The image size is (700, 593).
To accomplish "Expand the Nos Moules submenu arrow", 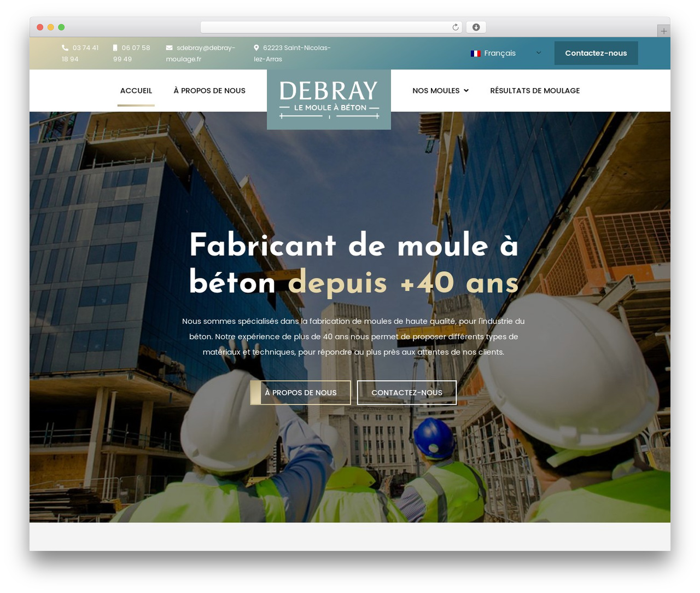I will point(466,91).
